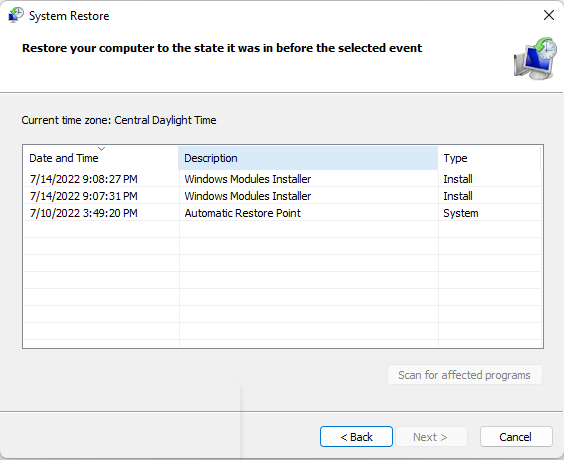Close the System Restore window
This screenshot has height=460, width=564.
pyautogui.click(x=549, y=15)
